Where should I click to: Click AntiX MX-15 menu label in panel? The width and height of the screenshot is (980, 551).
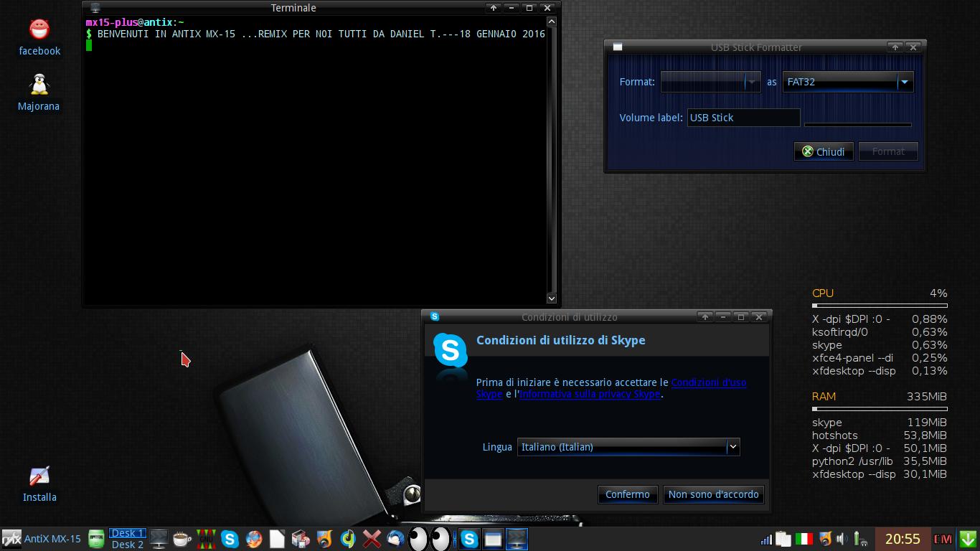pyautogui.click(x=52, y=539)
